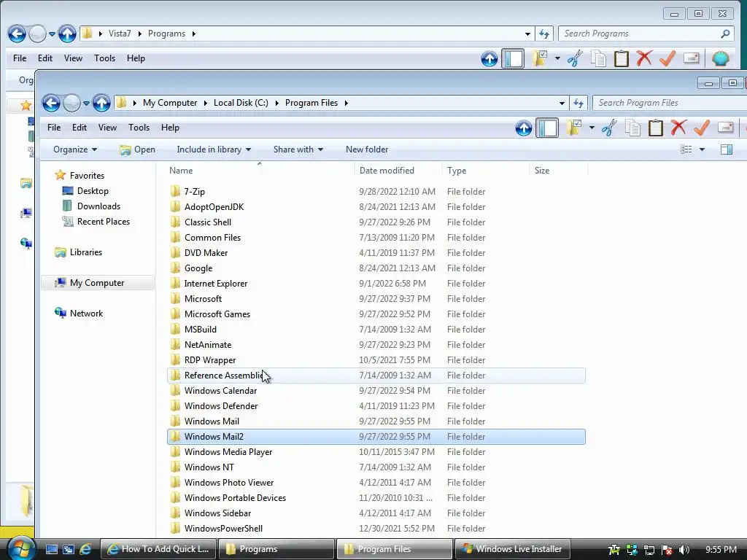Click Open button in command bar
This screenshot has height=560, width=747.
[x=138, y=149]
